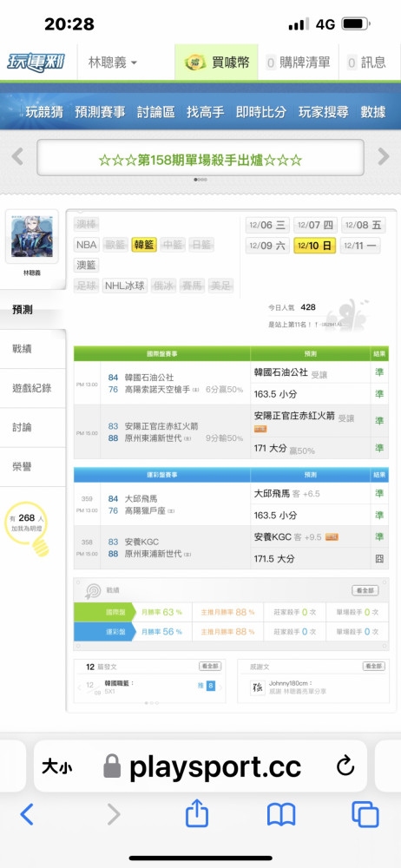
Task: Open the 大小 text size menu
Action: [57, 766]
